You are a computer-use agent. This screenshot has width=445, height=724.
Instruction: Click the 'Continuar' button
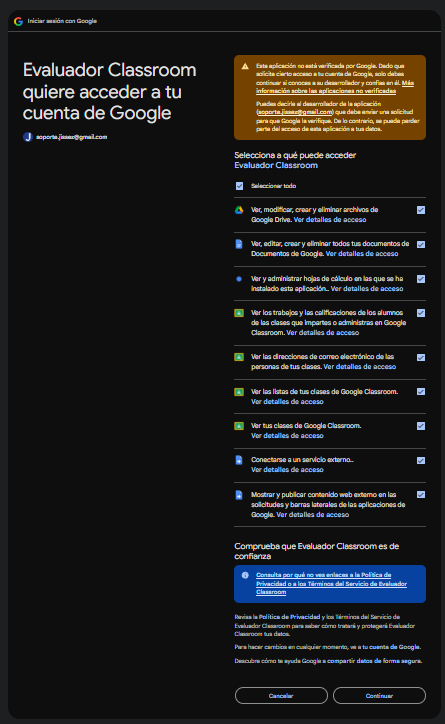point(379,696)
